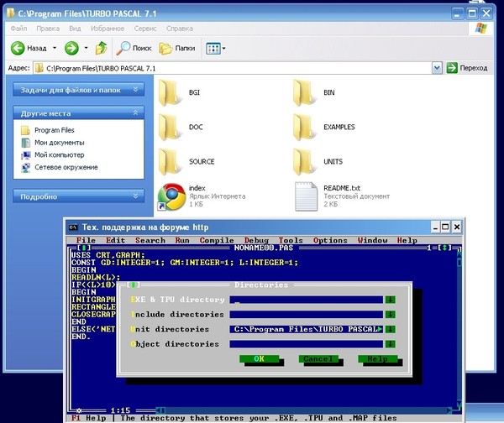
Task: Click the green Forward arrow icon
Action: [71, 48]
